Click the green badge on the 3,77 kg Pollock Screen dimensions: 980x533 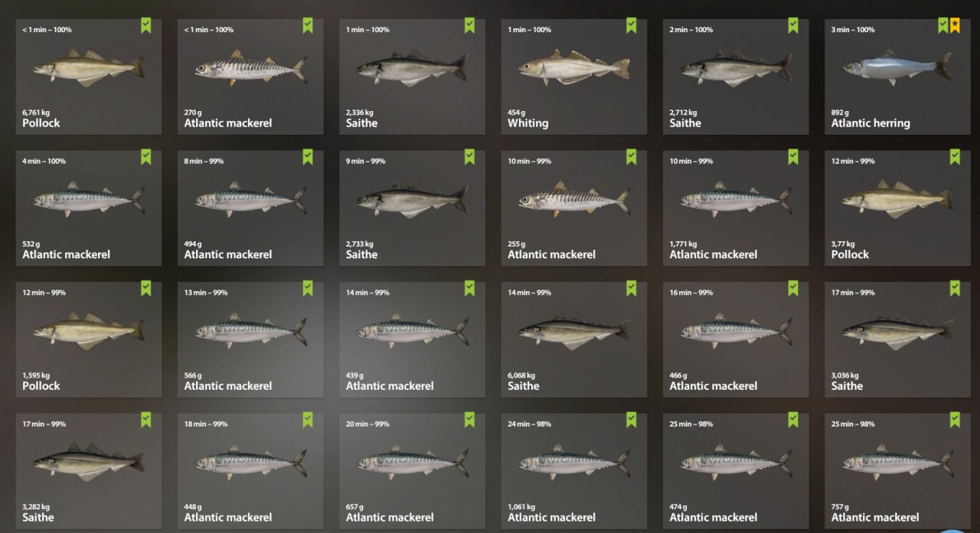[955, 157]
